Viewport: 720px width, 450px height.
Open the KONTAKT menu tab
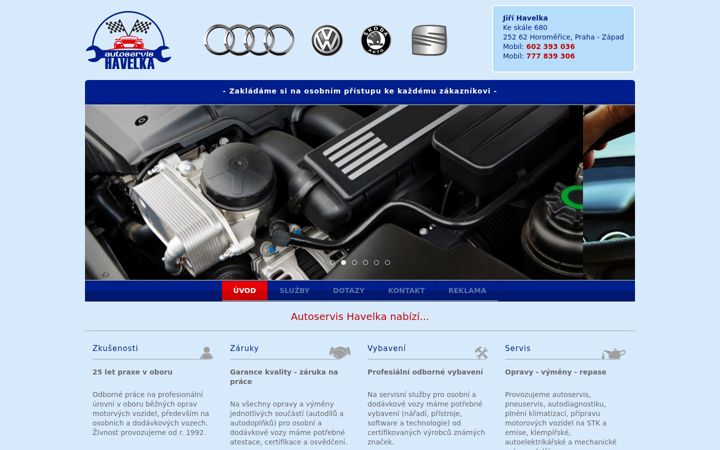pos(406,291)
